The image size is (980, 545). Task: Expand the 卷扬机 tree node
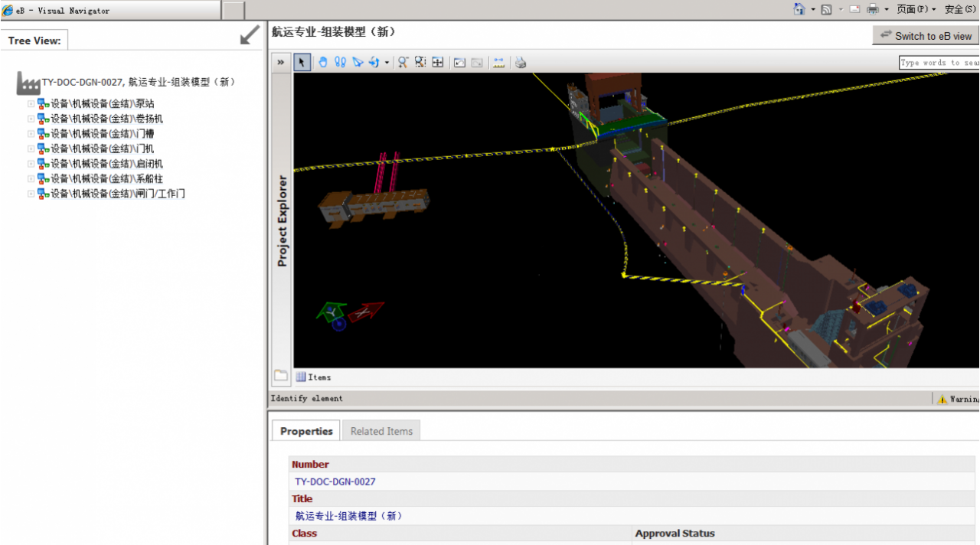pos(31,119)
